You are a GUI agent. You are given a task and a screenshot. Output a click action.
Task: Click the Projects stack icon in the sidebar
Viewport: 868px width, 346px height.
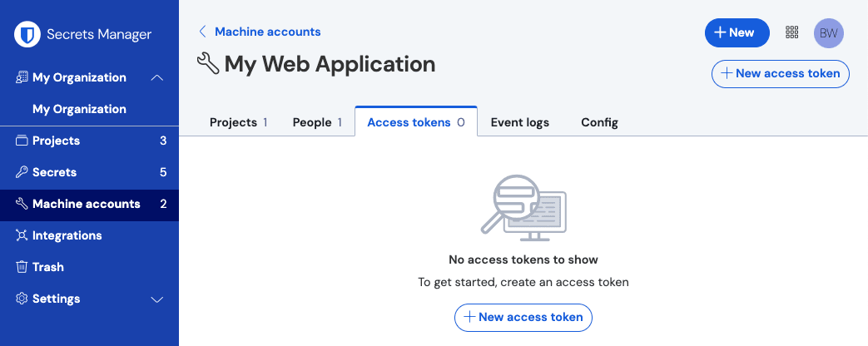(22, 141)
